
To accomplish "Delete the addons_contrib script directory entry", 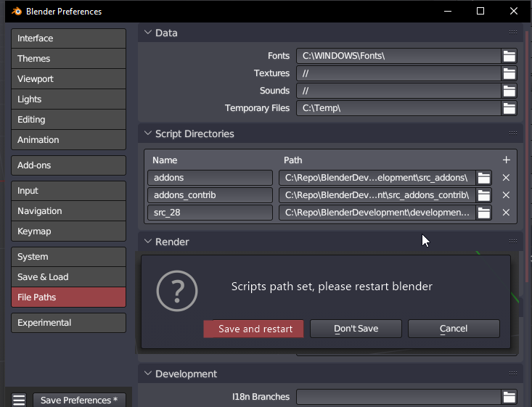I will coord(506,195).
